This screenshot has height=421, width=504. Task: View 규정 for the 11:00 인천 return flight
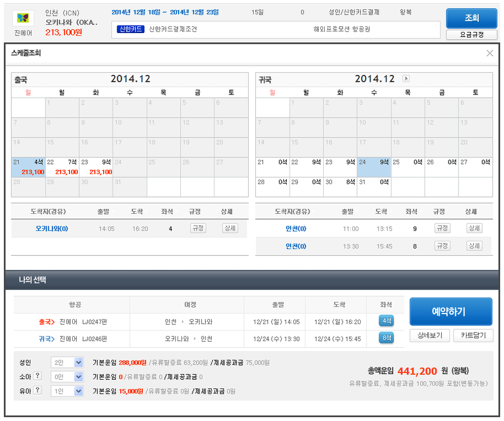point(442,228)
